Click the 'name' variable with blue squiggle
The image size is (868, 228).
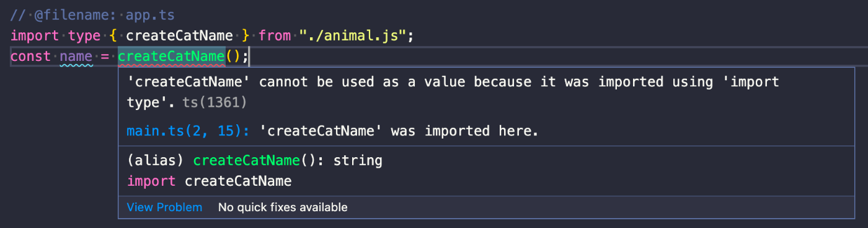point(76,57)
